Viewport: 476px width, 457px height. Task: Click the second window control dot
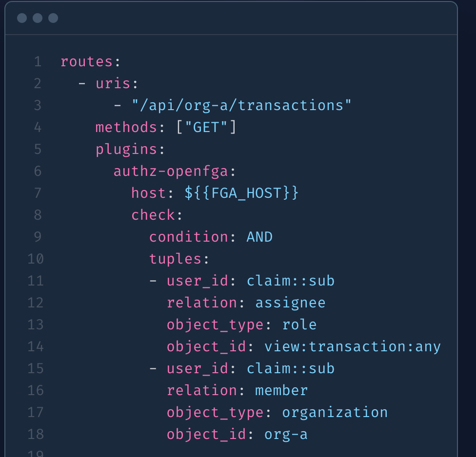tap(38, 18)
